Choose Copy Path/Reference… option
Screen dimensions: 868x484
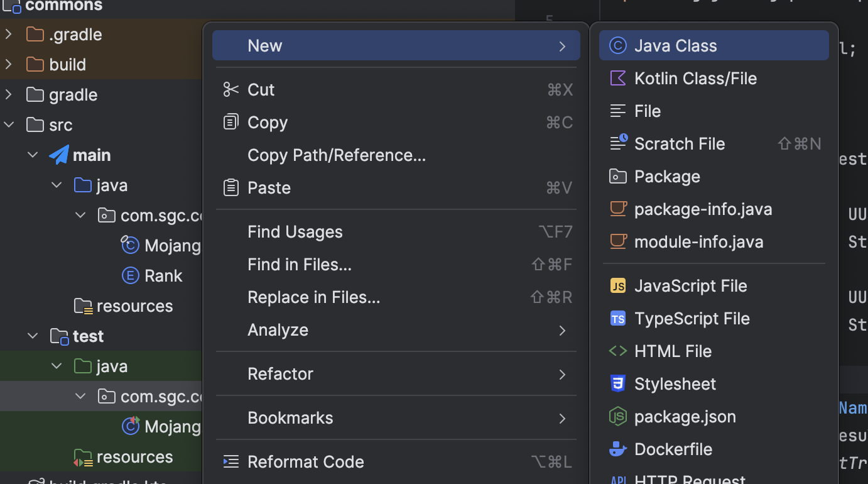[337, 155]
